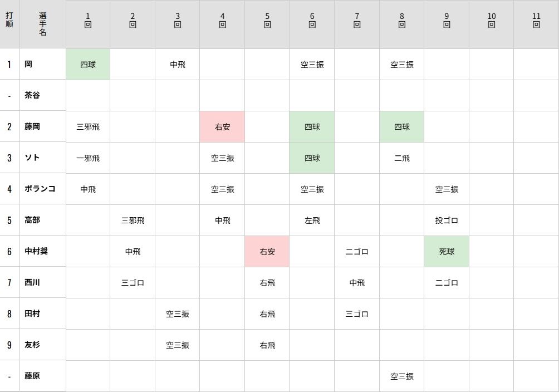
Task: Select 二飛 result for ソト in inning 8
Action: (x=402, y=158)
